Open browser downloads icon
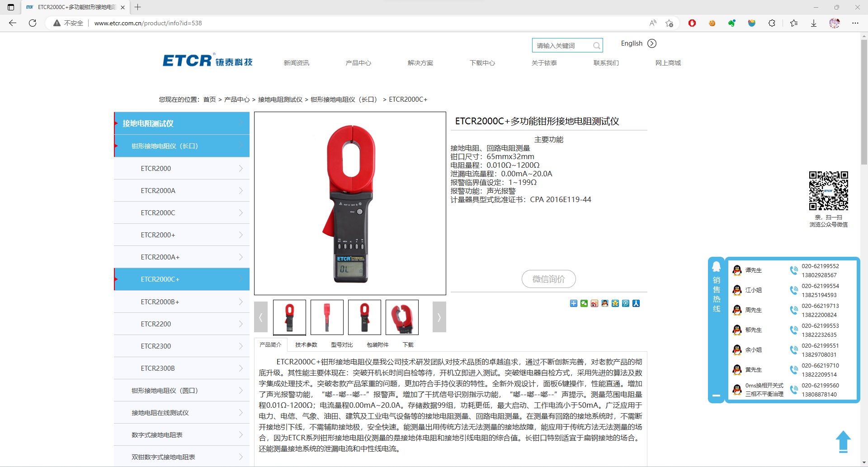 [814, 23]
